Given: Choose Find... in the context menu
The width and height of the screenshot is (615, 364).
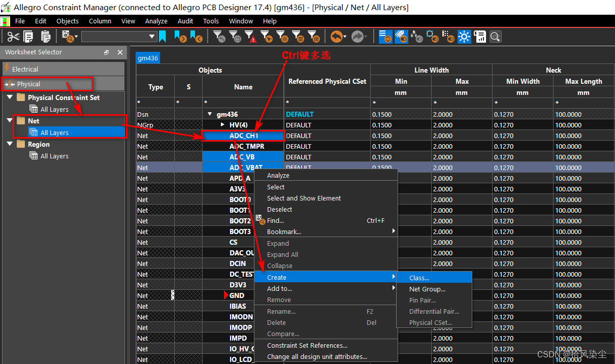Looking at the screenshot, I should [x=326, y=220].
